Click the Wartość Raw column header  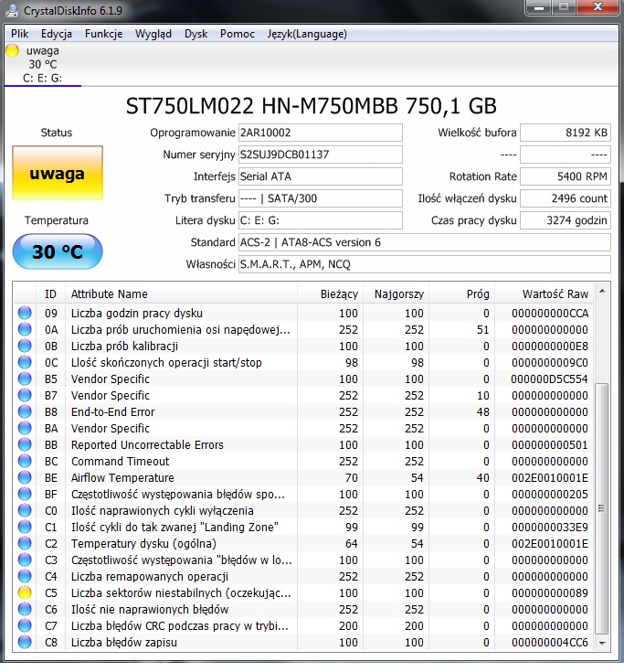545,294
